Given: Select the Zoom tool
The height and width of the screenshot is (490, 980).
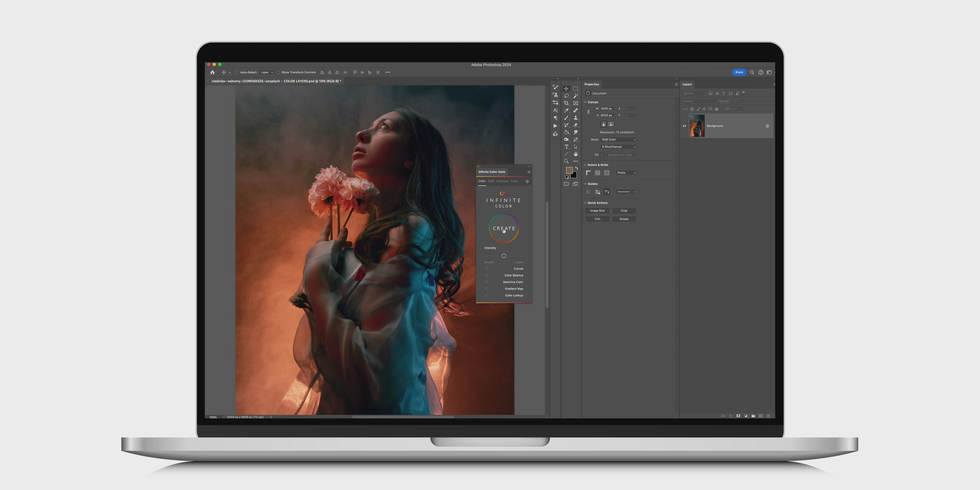Looking at the screenshot, I should point(567,161).
